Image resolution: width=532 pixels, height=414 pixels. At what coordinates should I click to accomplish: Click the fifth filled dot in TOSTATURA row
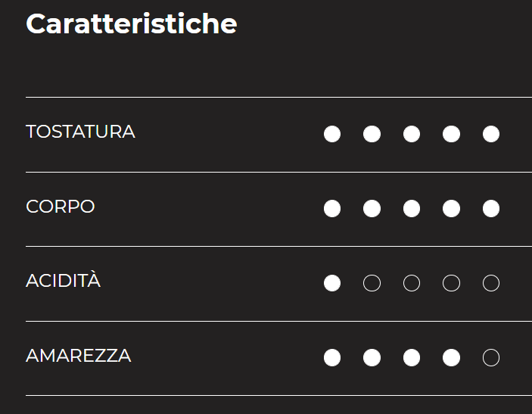click(x=491, y=134)
